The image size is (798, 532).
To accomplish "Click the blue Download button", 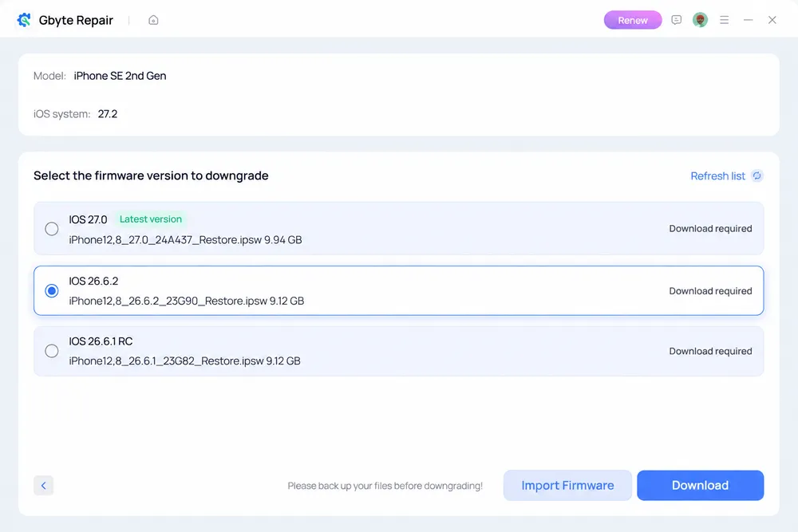I will point(701,485).
